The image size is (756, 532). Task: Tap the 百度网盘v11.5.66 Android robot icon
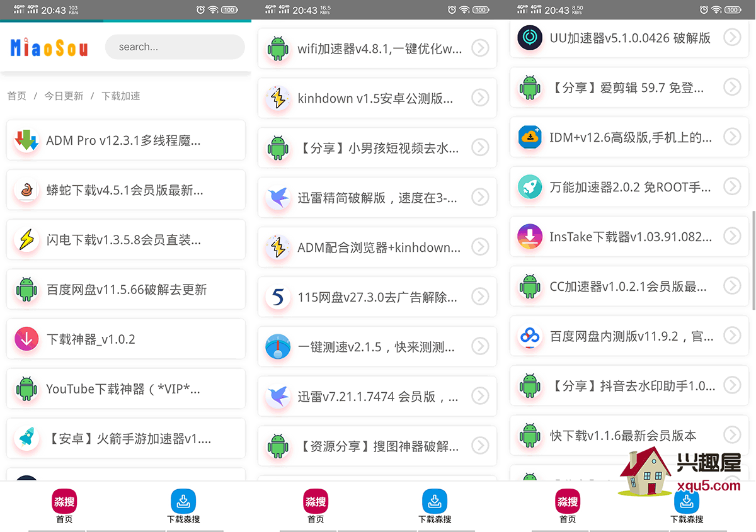tap(26, 290)
